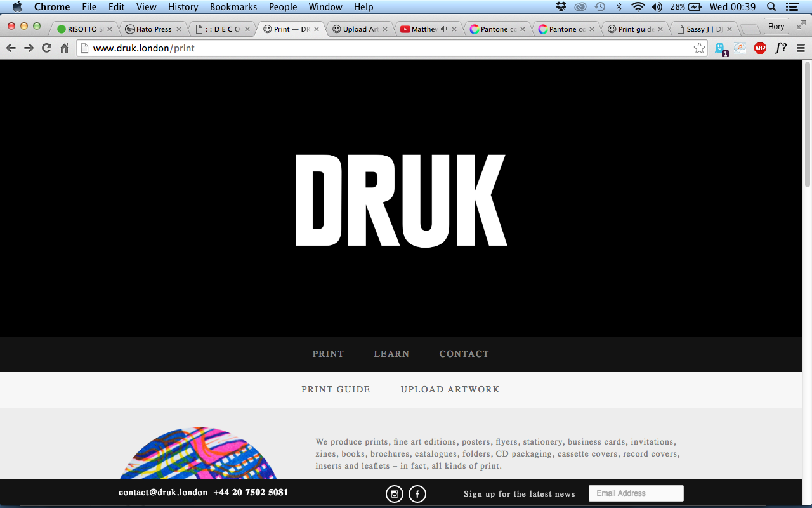Open the Window menu
Image resolution: width=812 pixels, height=508 pixels.
pos(325,7)
